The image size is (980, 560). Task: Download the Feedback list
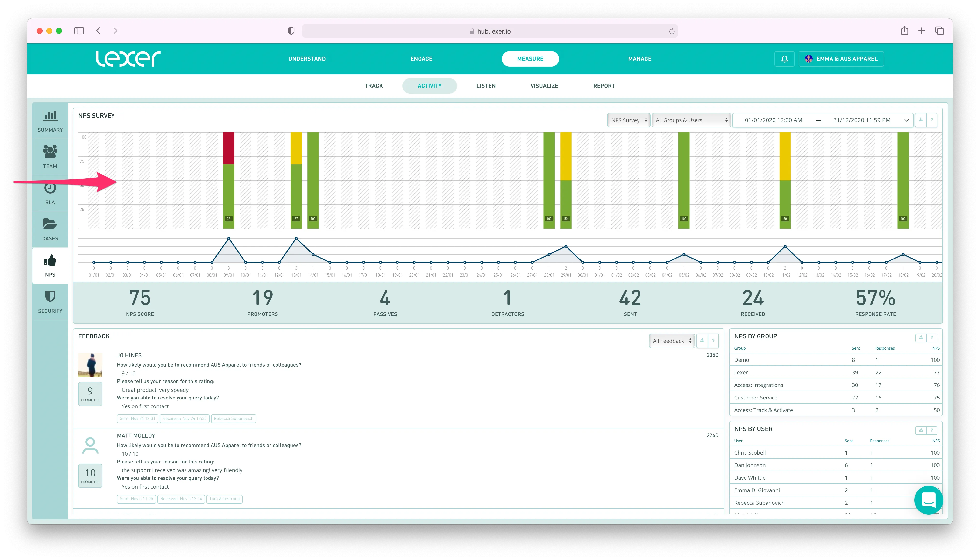(702, 340)
